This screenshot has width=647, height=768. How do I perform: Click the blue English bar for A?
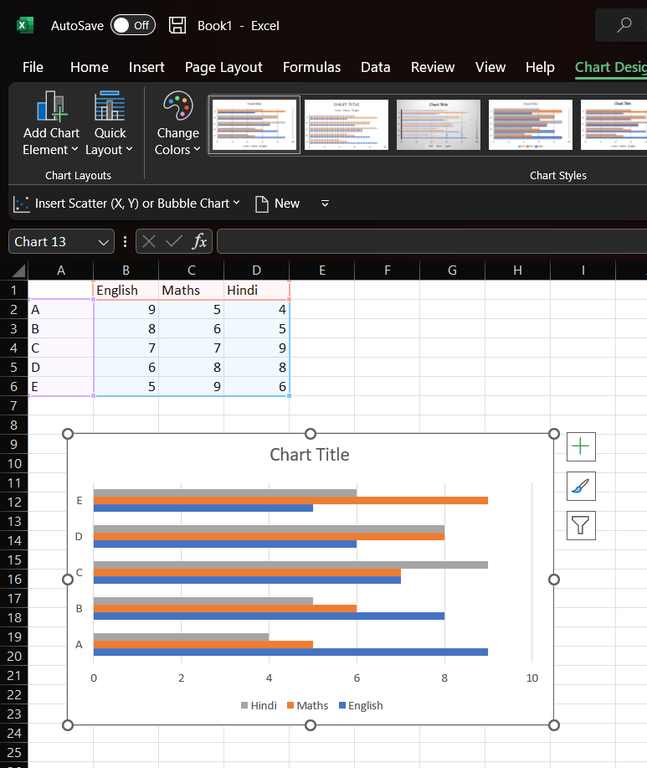(x=290, y=651)
